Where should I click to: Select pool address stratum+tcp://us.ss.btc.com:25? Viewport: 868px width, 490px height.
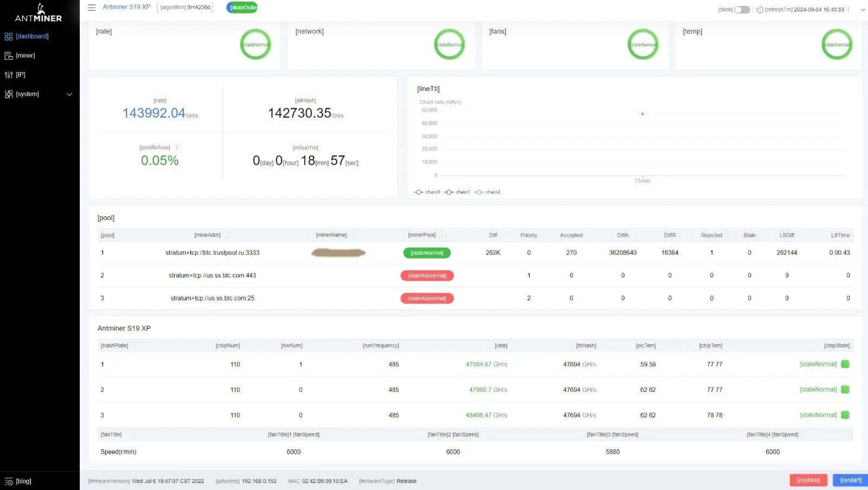point(212,299)
